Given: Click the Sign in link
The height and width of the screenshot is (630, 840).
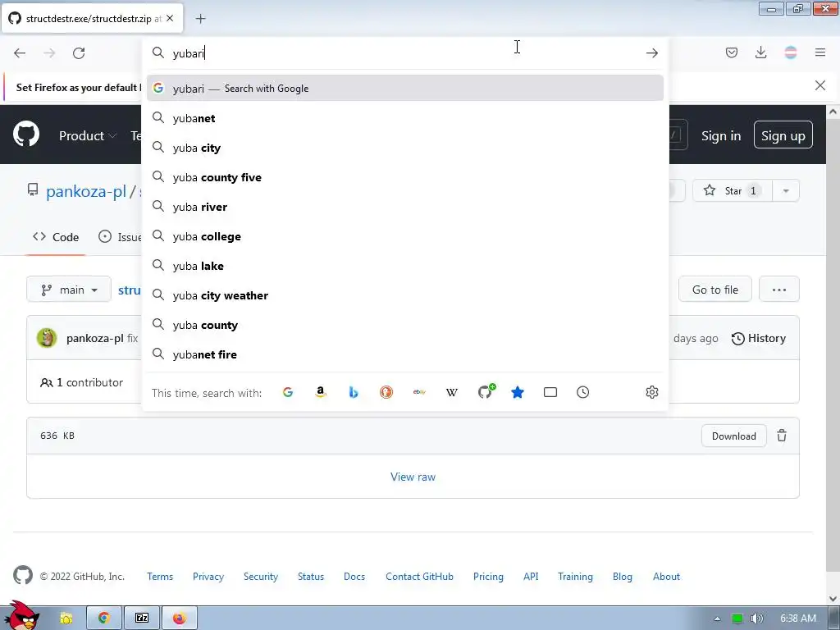Looking at the screenshot, I should pyautogui.click(x=721, y=135).
